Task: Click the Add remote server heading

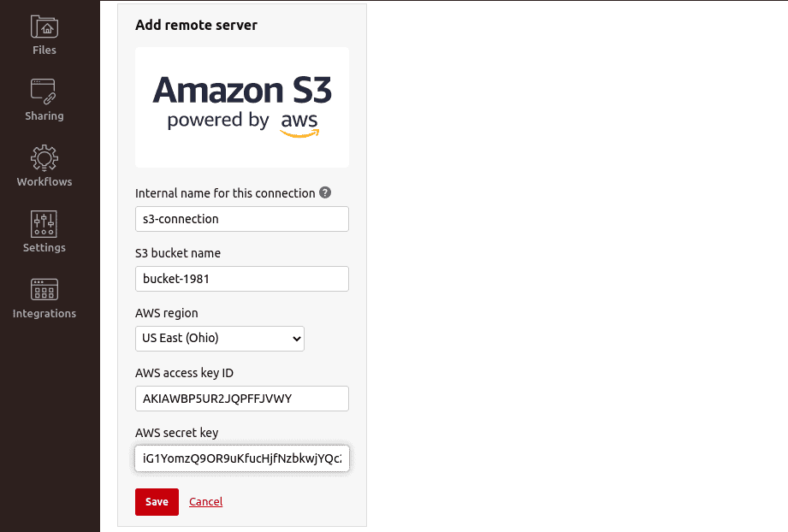Action: 196,25
